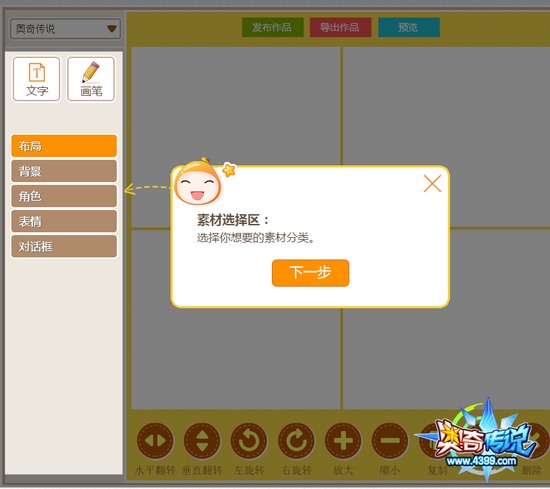Select the 文字 text tool
This screenshot has width=550, height=489.
click(x=36, y=79)
